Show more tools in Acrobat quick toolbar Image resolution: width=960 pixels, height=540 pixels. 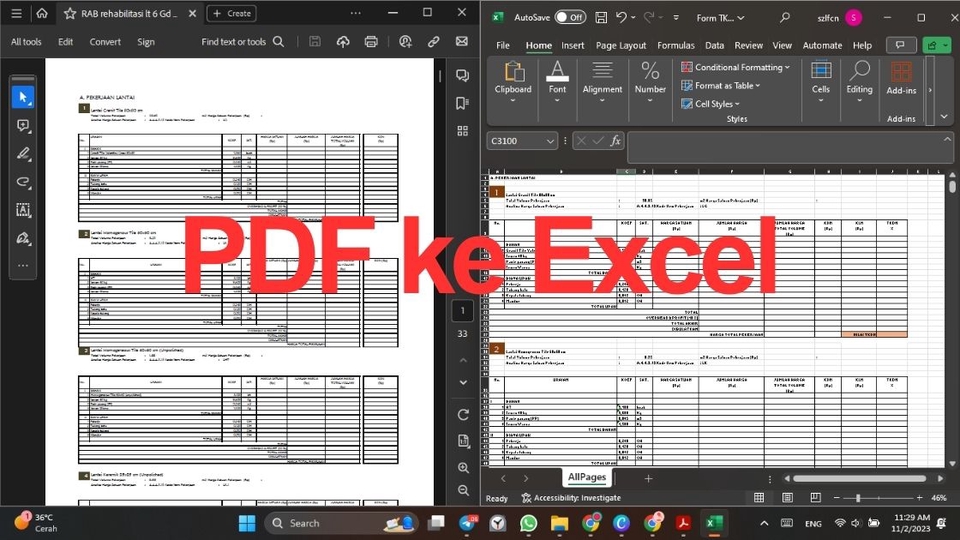click(23, 266)
